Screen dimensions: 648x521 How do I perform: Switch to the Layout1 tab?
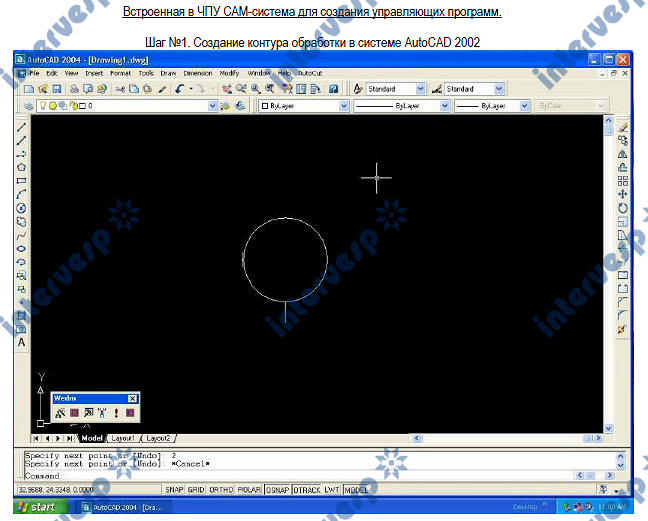[123, 438]
